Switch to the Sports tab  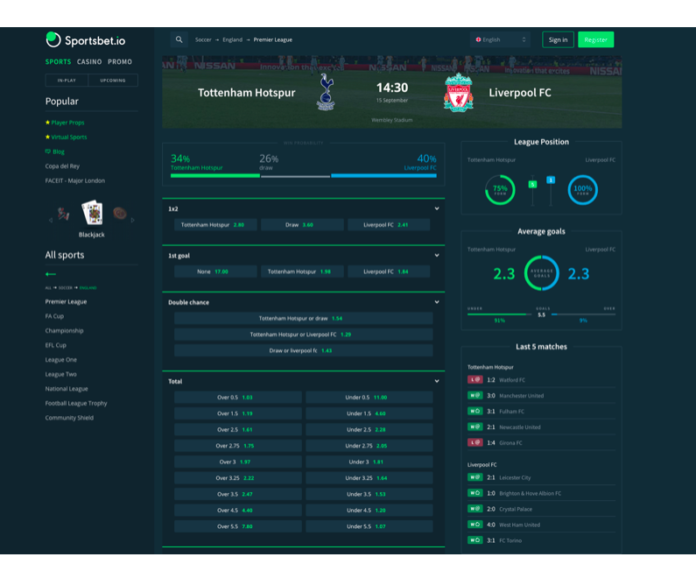coord(58,62)
